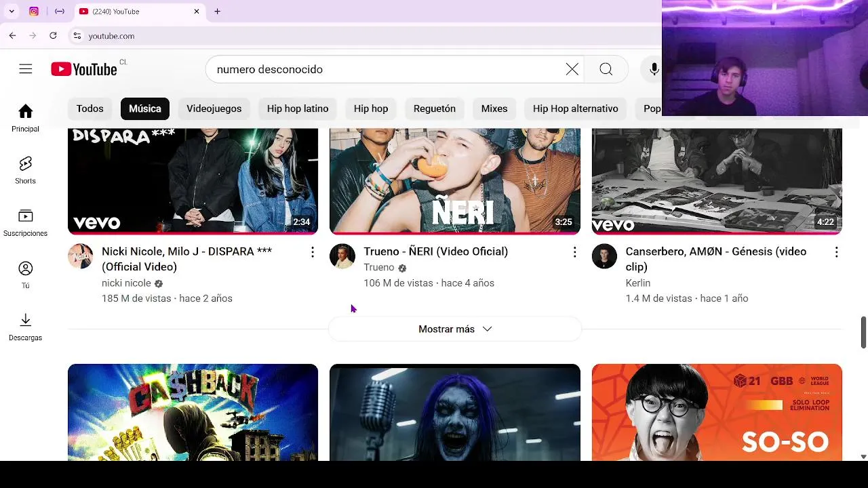The height and width of the screenshot is (488, 868).
Task: Click the Kerlin channel avatar
Action: point(604,256)
